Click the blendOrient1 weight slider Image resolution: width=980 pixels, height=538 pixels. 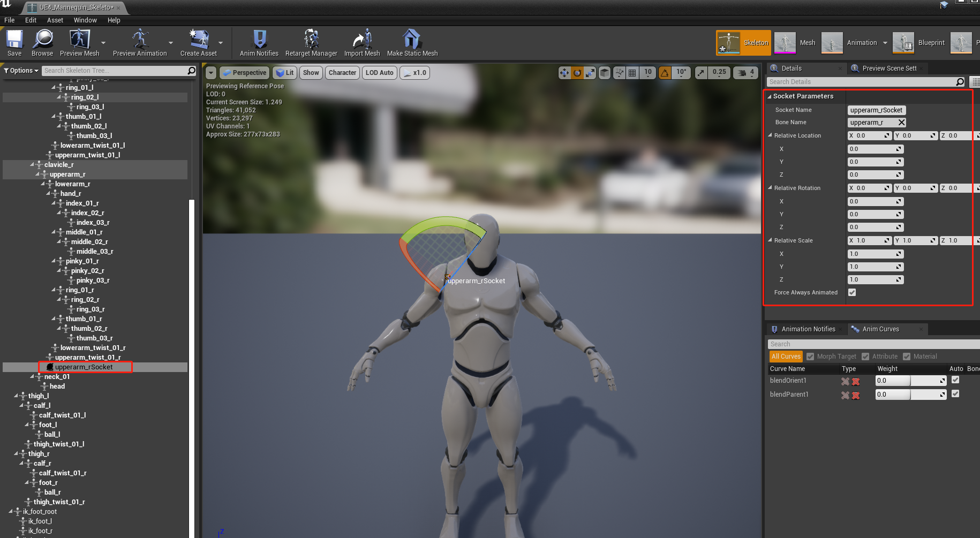point(911,381)
